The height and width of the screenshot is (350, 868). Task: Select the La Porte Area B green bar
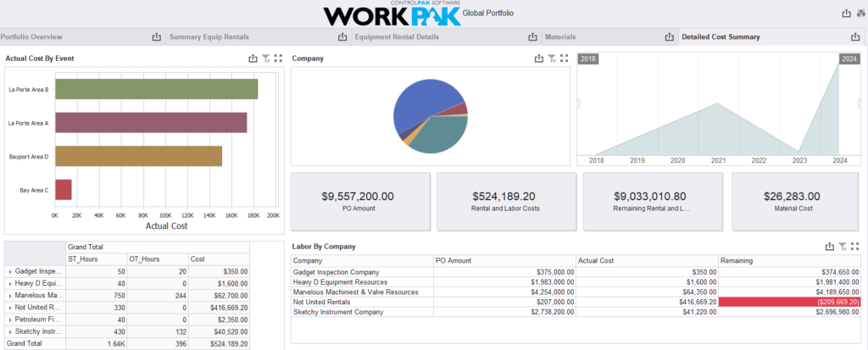tap(156, 89)
